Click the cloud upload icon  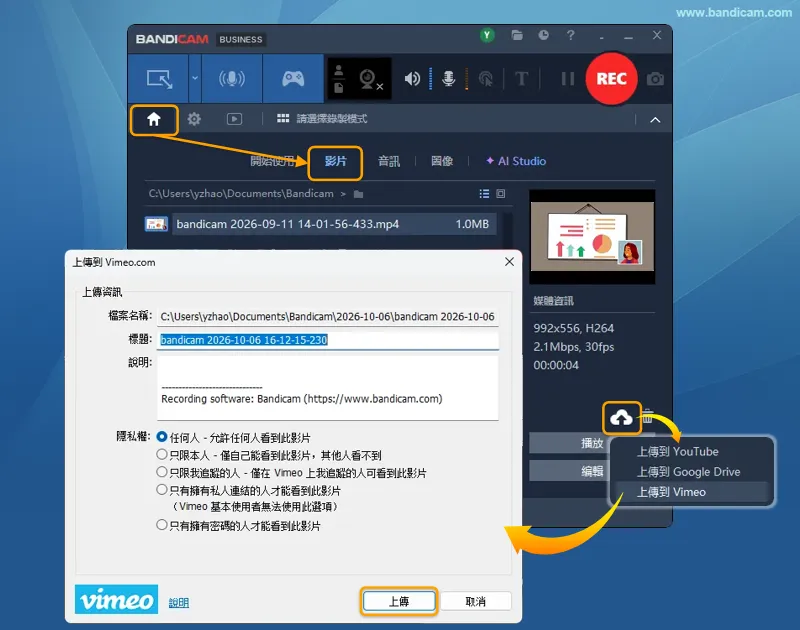(621, 418)
